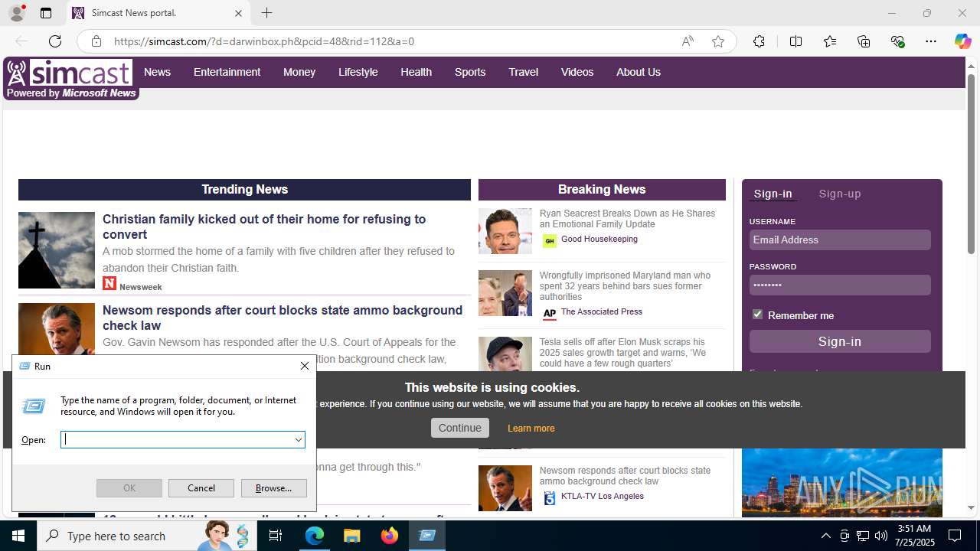
Task: Open the Favorites list icon
Action: (x=830, y=41)
